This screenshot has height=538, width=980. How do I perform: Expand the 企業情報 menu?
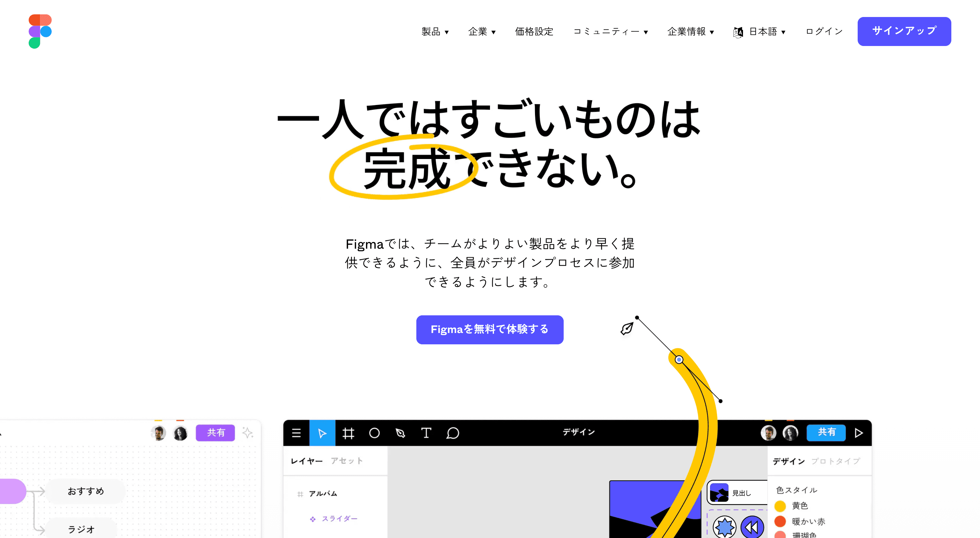pos(690,32)
